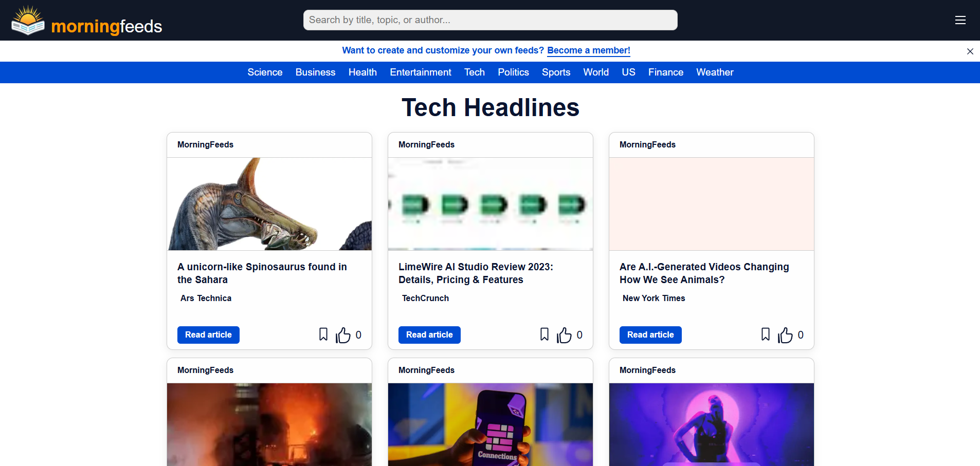Read the A.I.-Generated Videos article
Screen dimensions: 980x466
coord(650,334)
